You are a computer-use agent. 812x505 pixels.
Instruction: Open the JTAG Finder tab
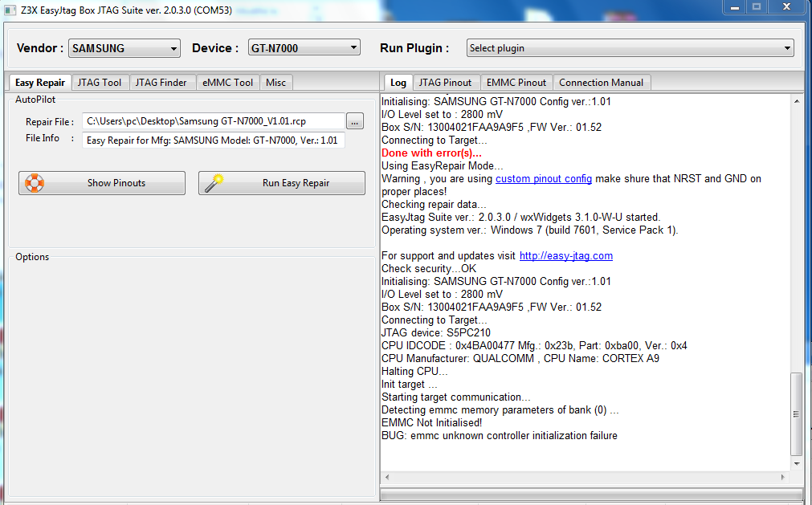pyautogui.click(x=161, y=82)
